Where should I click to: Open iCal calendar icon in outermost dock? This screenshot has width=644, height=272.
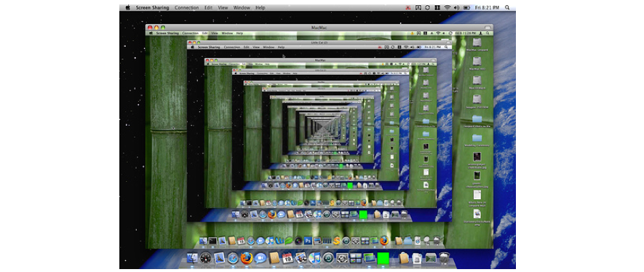[287, 258]
